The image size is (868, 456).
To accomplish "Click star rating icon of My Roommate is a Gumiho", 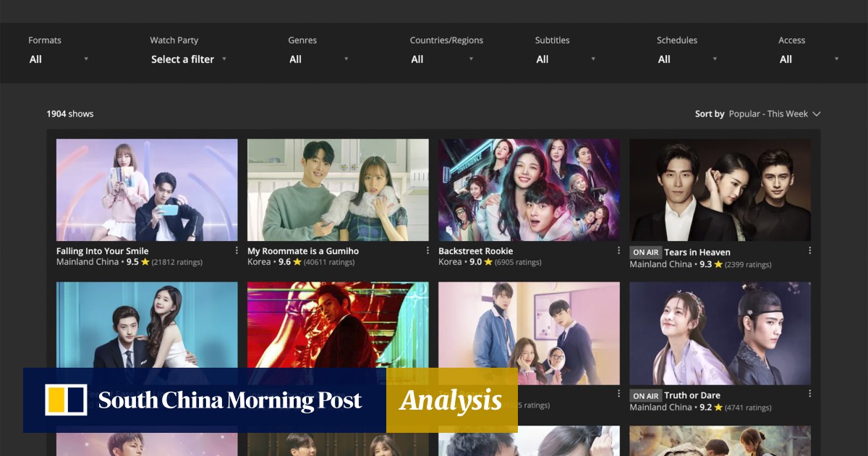I will (297, 262).
